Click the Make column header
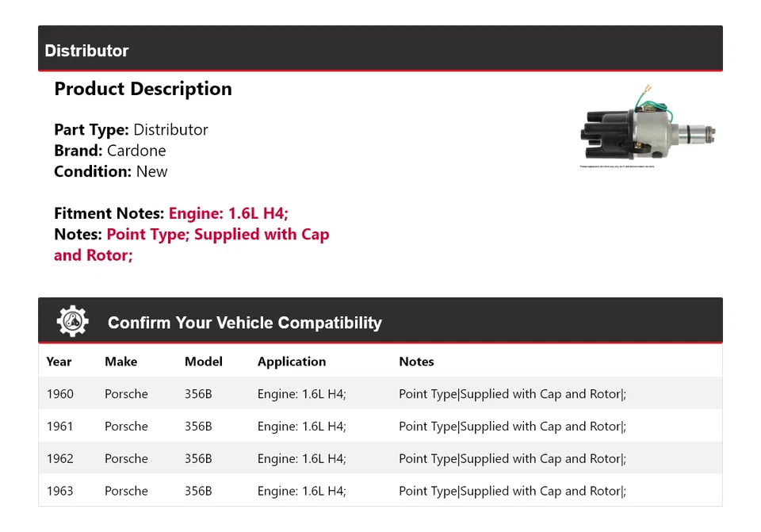This screenshot has width=761, height=532. point(120,362)
